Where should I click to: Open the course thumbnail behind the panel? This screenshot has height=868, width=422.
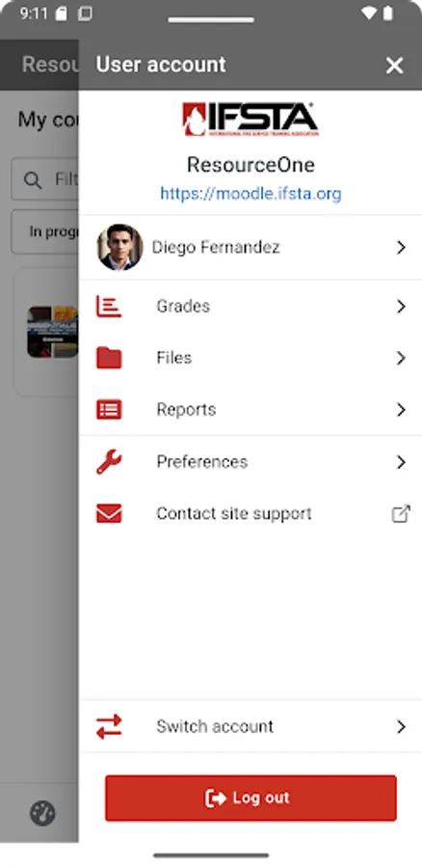53,332
